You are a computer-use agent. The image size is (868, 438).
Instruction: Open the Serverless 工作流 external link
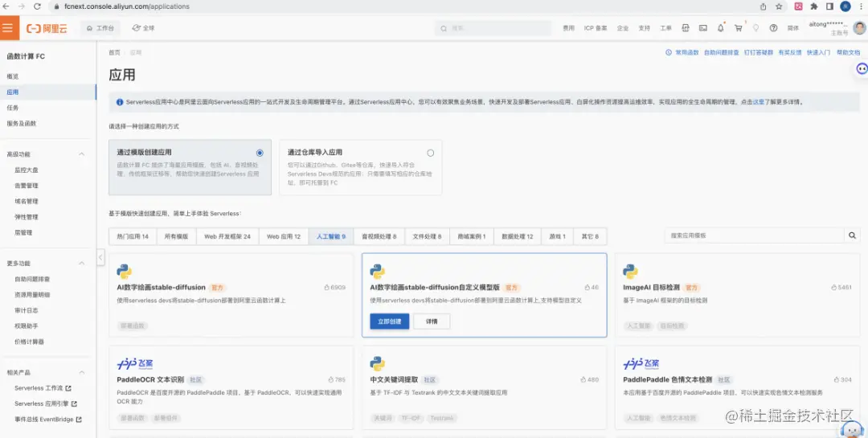coord(43,388)
